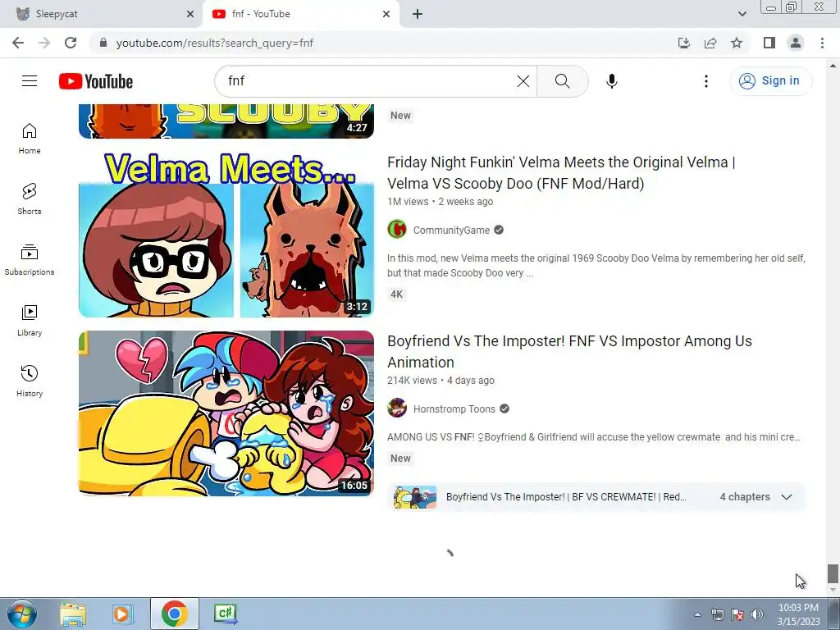
Task: Open Home in the sidebar
Action: click(x=30, y=139)
